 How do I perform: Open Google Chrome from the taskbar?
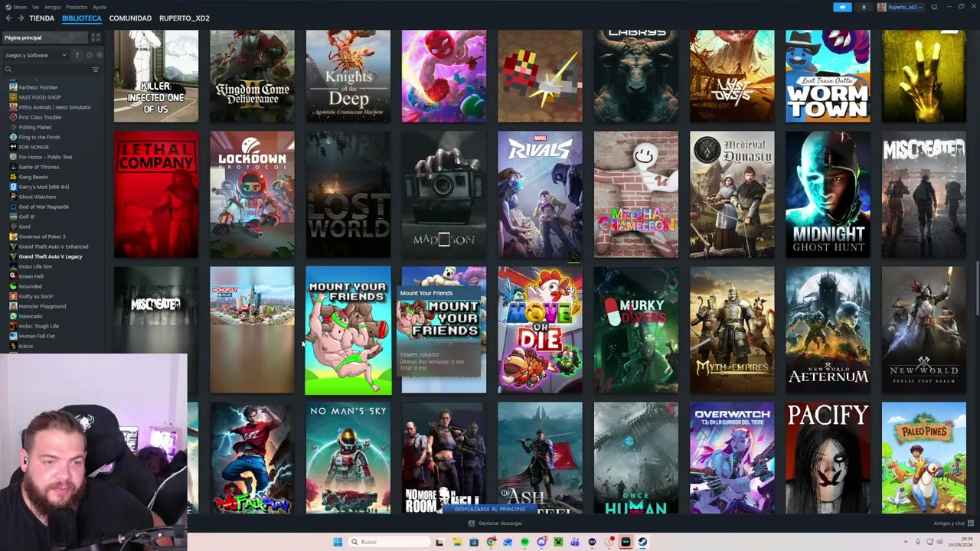(491, 542)
